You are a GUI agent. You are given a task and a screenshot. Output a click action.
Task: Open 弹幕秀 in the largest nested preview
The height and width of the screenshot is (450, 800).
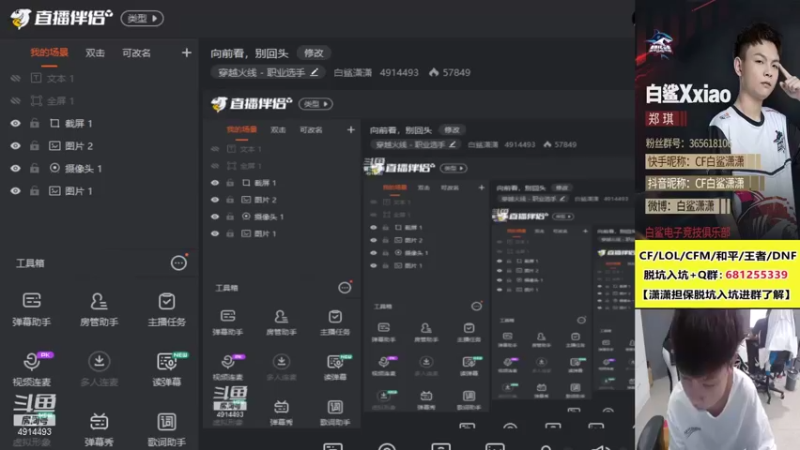(281, 412)
